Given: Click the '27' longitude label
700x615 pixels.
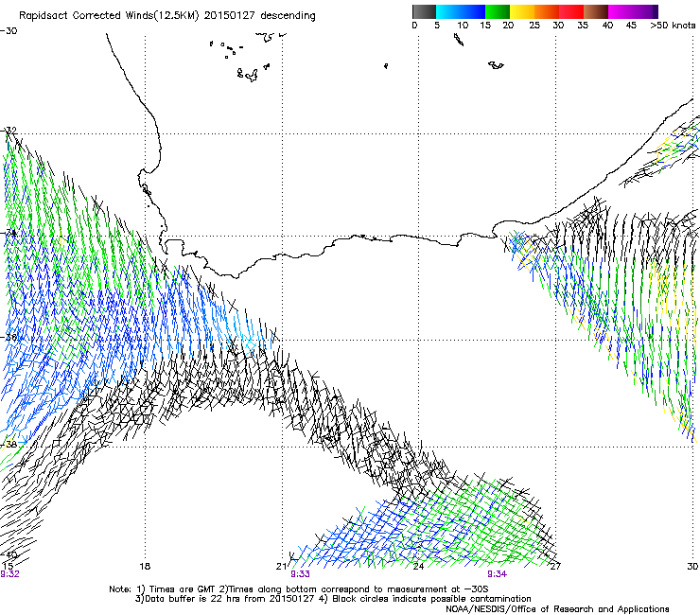Looking at the screenshot, I should tap(555, 567).
